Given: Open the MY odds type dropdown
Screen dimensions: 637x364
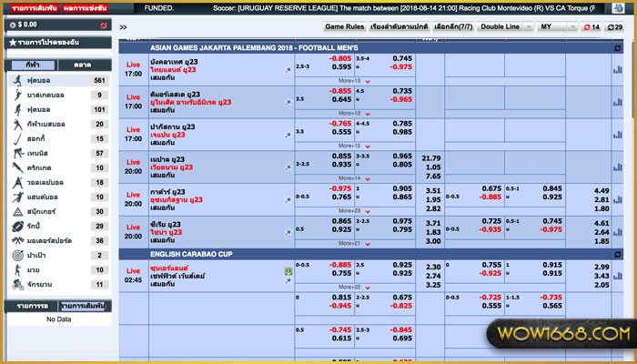Looking at the screenshot, I should [x=555, y=27].
